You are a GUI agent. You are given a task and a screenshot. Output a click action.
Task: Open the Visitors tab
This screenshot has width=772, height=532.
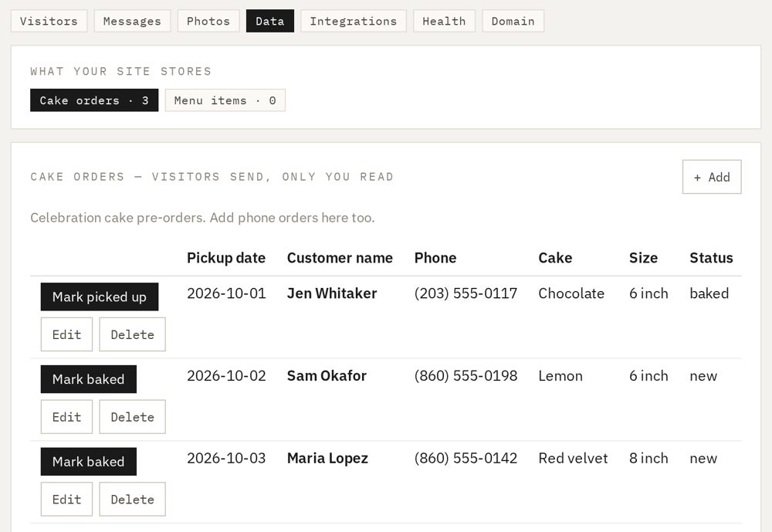tap(49, 21)
